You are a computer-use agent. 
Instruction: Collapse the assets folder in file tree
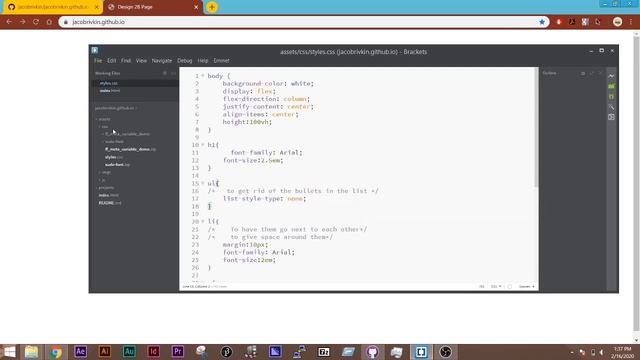(x=103, y=119)
